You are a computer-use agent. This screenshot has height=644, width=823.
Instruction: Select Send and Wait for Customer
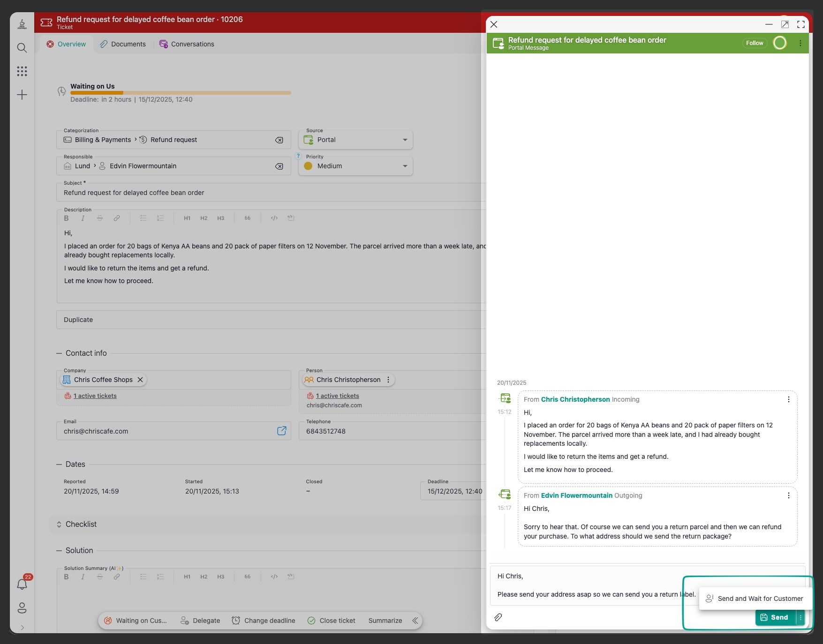pyautogui.click(x=755, y=599)
